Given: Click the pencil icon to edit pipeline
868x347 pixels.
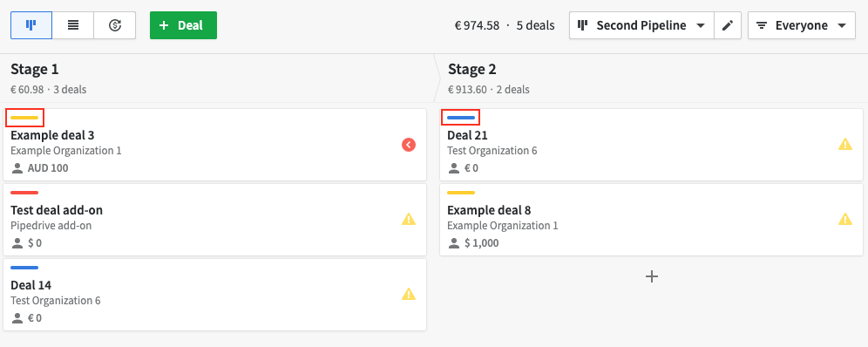Looking at the screenshot, I should 728,25.
